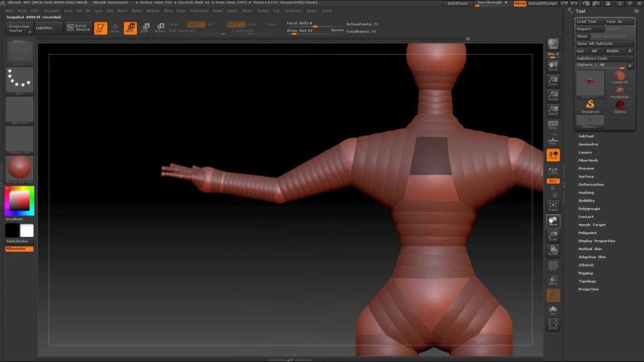
Task: Select the SimpleBrush tool
Action: pos(590,106)
